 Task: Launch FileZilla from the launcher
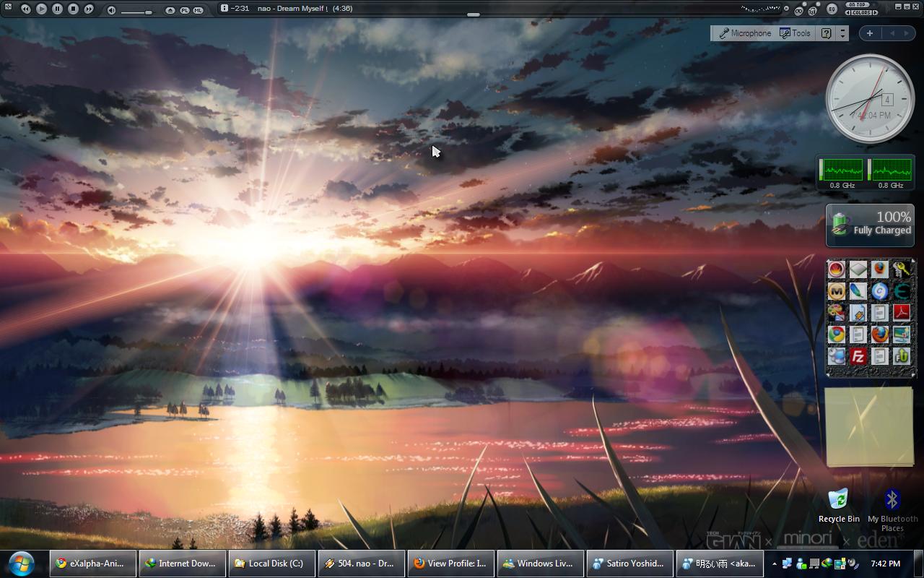coord(858,356)
